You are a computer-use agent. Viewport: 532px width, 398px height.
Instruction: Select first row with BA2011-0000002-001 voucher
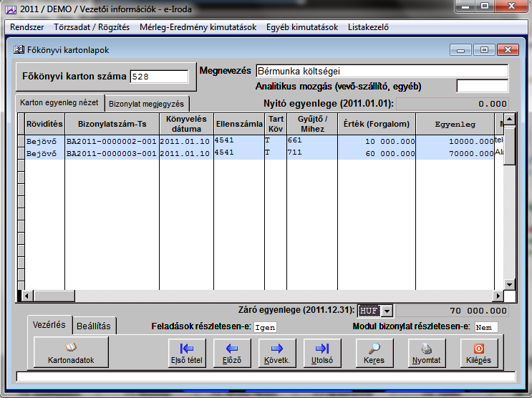[111, 142]
